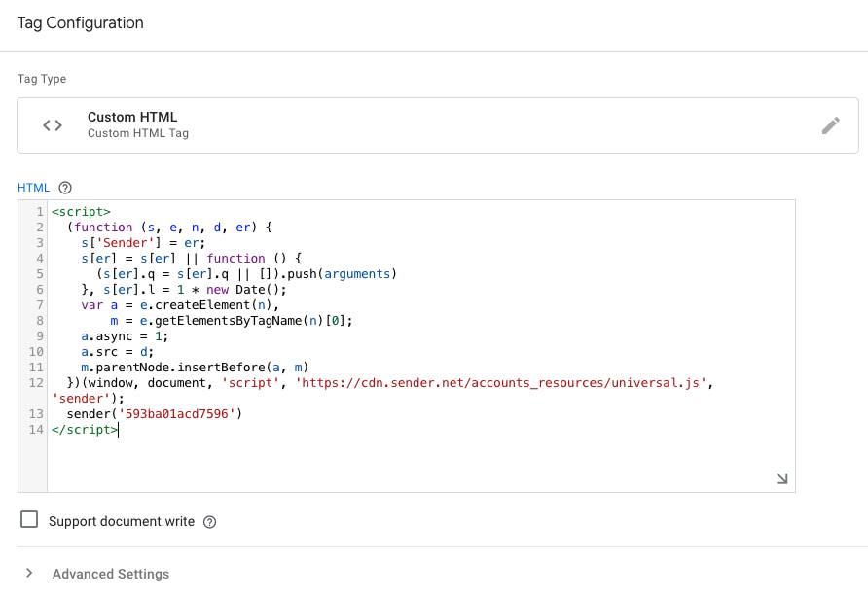Viewport: 868px width, 597px height.
Task: Click line number 12 in the editor gutter
Action: click(35, 383)
